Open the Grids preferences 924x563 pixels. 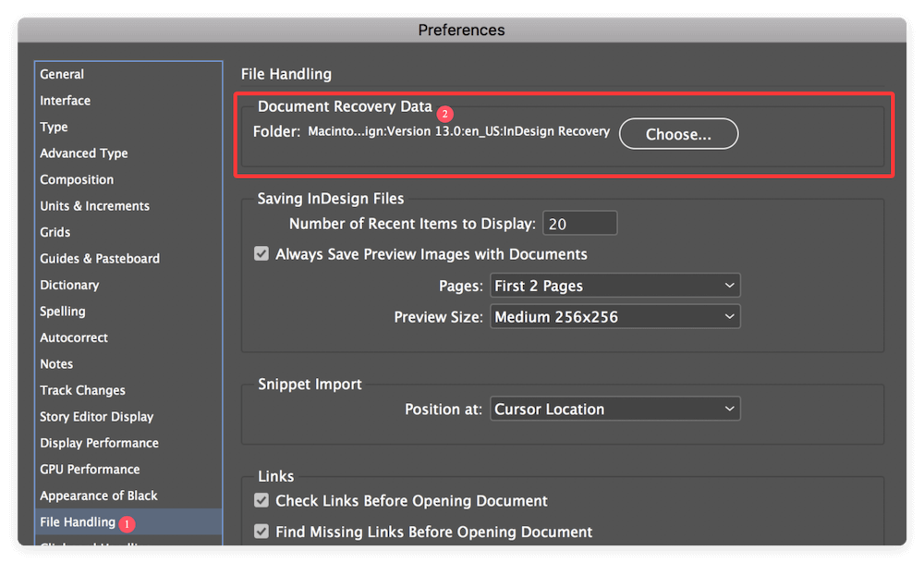tap(55, 232)
